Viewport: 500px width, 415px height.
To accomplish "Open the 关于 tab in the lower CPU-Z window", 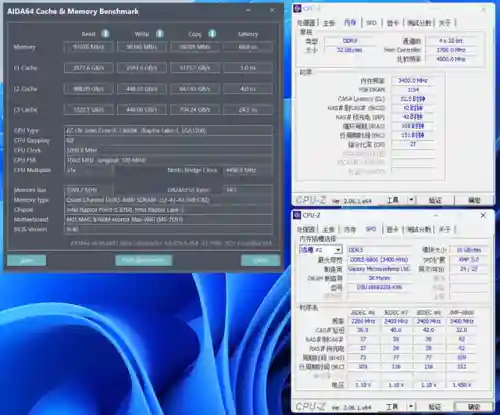I will point(445,229).
